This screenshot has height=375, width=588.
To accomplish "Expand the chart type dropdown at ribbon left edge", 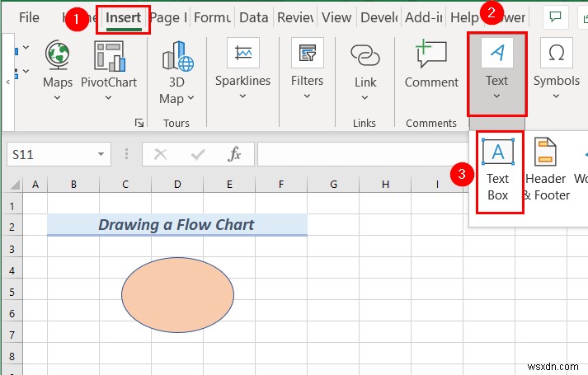I will pyautogui.click(x=26, y=48).
